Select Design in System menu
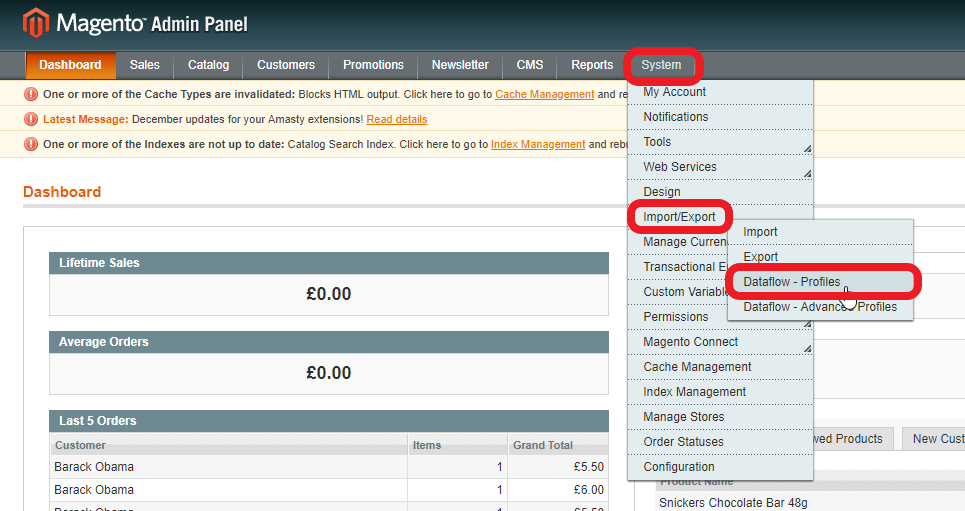The height and width of the screenshot is (511, 965). [720, 192]
